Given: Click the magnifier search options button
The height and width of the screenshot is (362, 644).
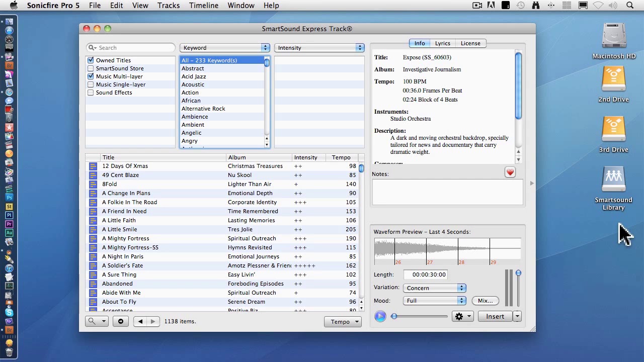Looking at the screenshot, I should click(96, 321).
